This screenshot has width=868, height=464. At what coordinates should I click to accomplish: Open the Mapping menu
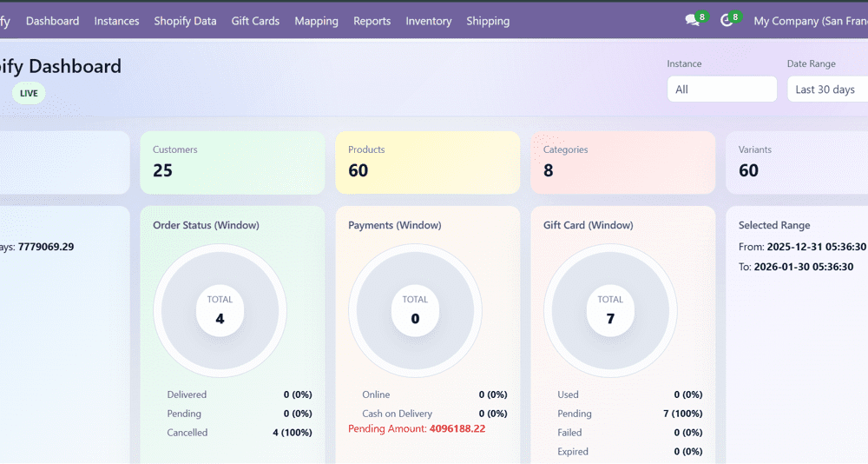(x=316, y=21)
